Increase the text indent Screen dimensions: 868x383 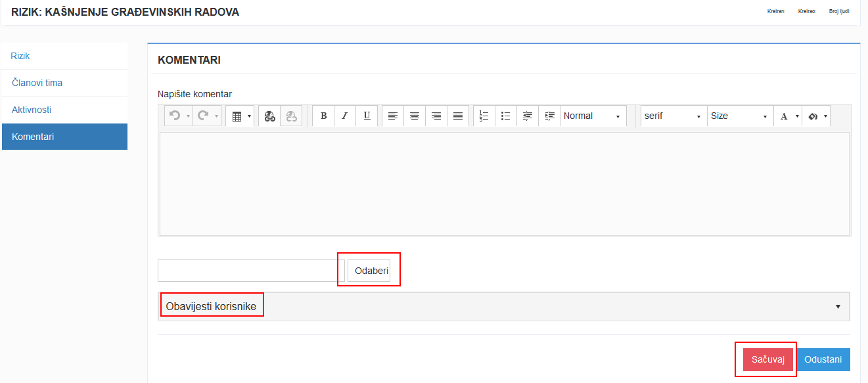[x=549, y=116]
